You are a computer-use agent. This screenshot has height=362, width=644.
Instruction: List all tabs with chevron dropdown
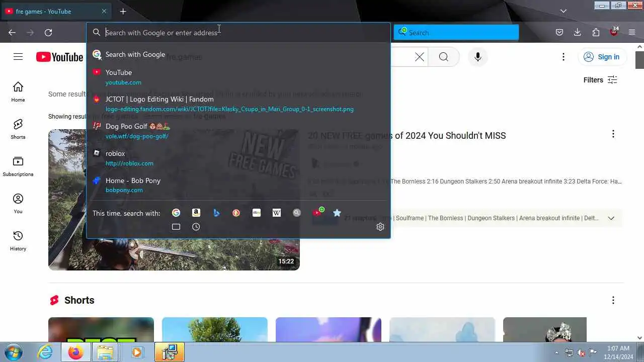(x=563, y=11)
